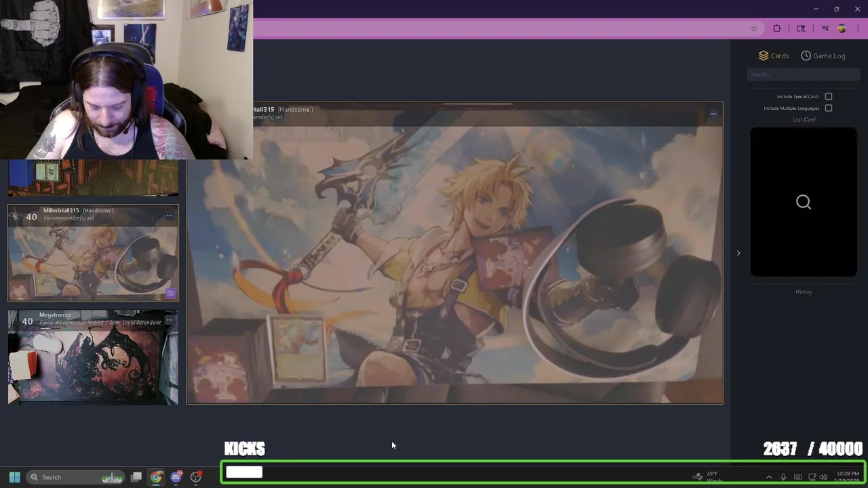The height and width of the screenshot is (488, 868).
Task: Open Google Chrome from the taskbar
Action: pyautogui.click(x=156, y=477)
